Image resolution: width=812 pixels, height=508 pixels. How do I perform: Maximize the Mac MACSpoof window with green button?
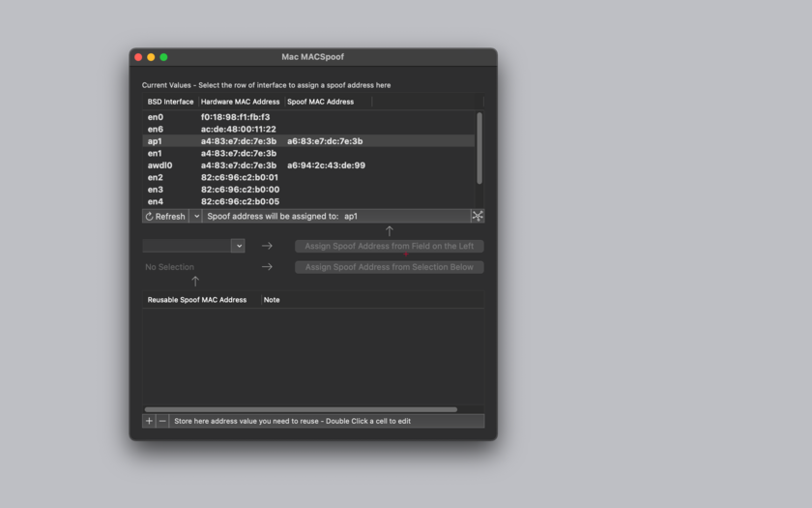163,57
